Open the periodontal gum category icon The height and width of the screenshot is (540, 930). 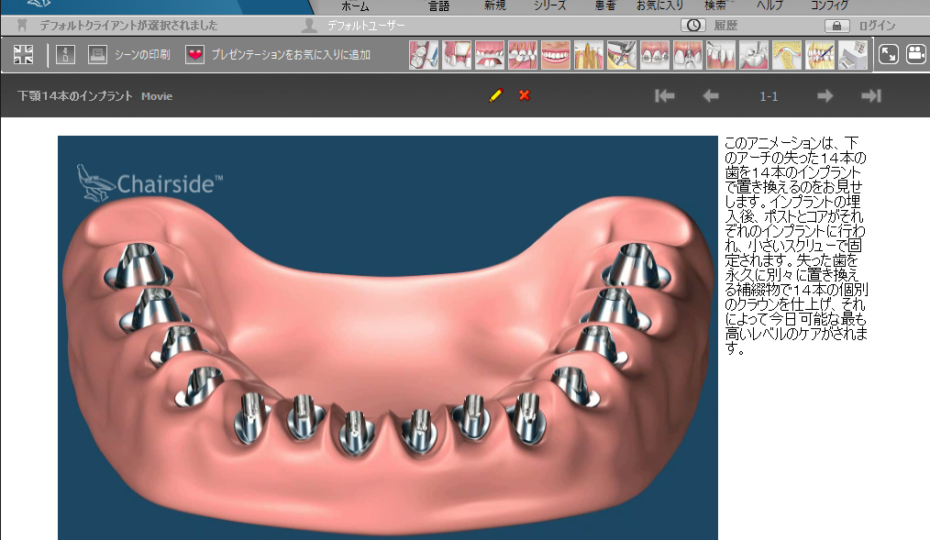coord(721,55)
